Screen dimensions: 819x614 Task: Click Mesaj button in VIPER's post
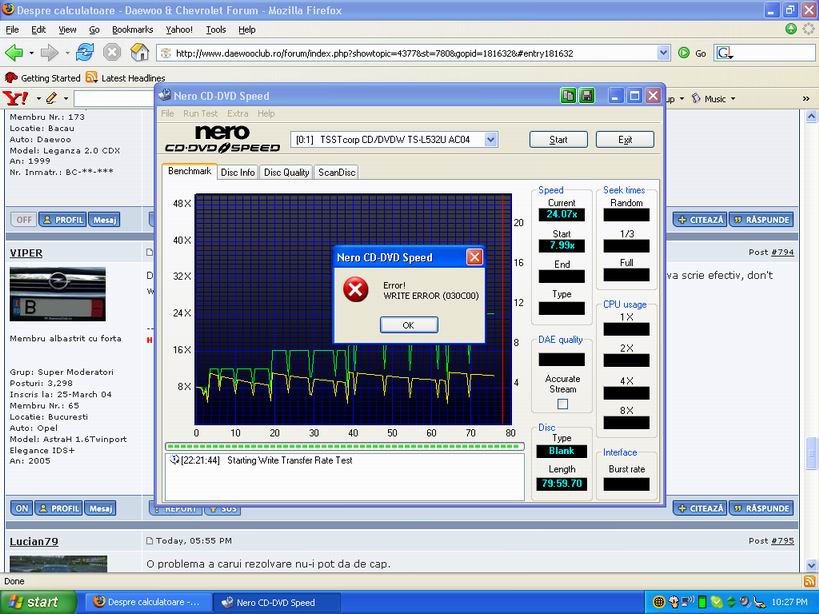point(100,508)
